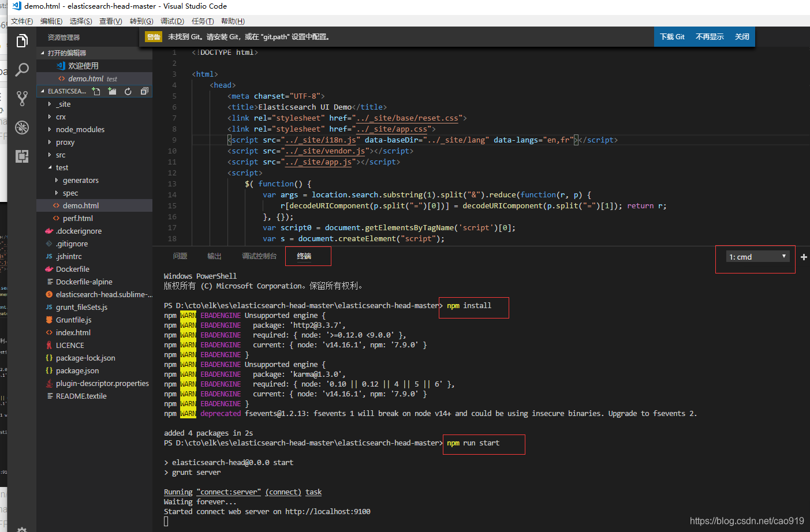Click the http://localhost:9100 text in terminal
The height and width of the screenshot is (532, 810).
pos(328,512)
